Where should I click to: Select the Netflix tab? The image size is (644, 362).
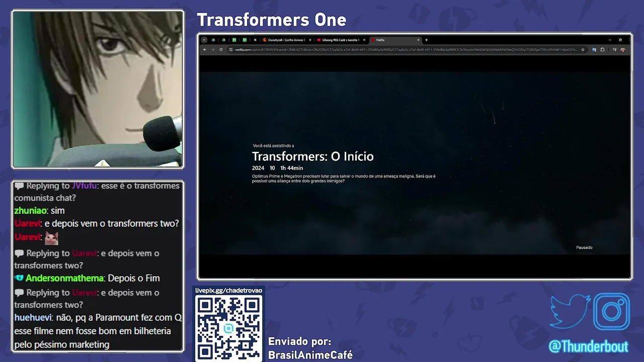pos(395,40)
